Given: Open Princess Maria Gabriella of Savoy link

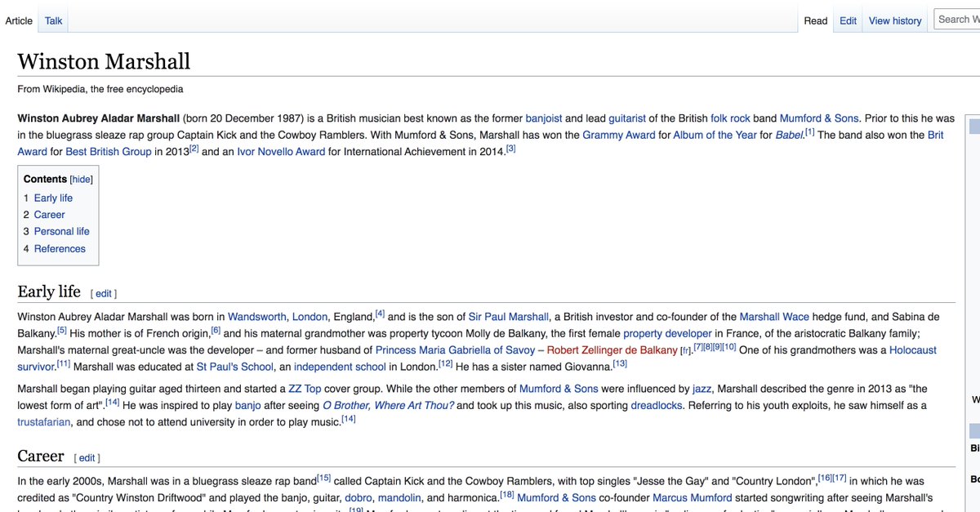Looking at the screenshot, I should pos(455,350).
